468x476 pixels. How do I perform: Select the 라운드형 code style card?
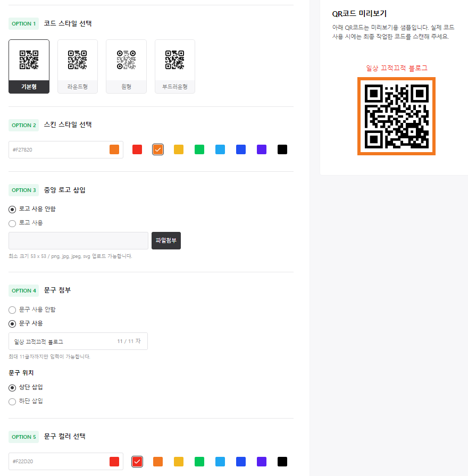78,66
